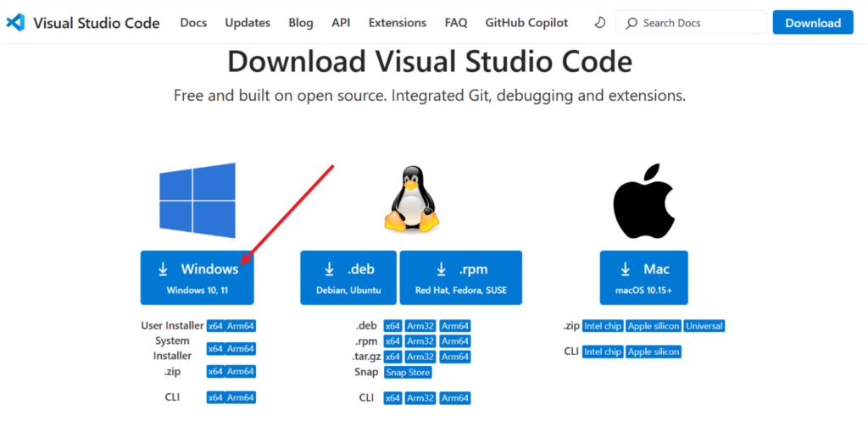Open the Docs menu item
The height and width of the screenshot is (421, 868).
(x=194, y=23)
